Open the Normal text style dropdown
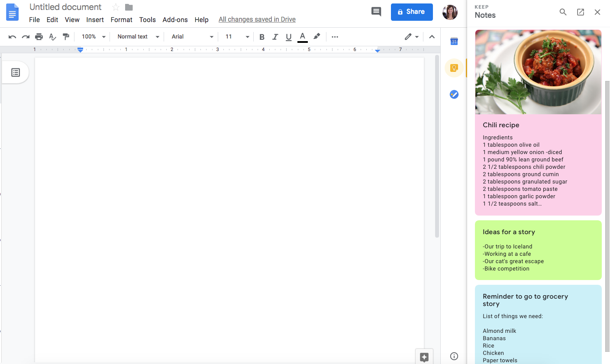Image resolution: width=610 pixels, height=364 pixels. (138, 37)
